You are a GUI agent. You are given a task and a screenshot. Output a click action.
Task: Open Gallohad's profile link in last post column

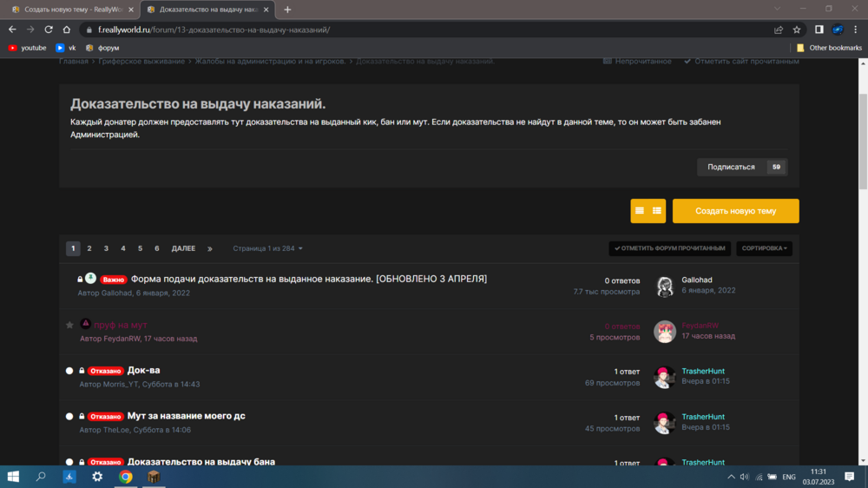point(697,280)
